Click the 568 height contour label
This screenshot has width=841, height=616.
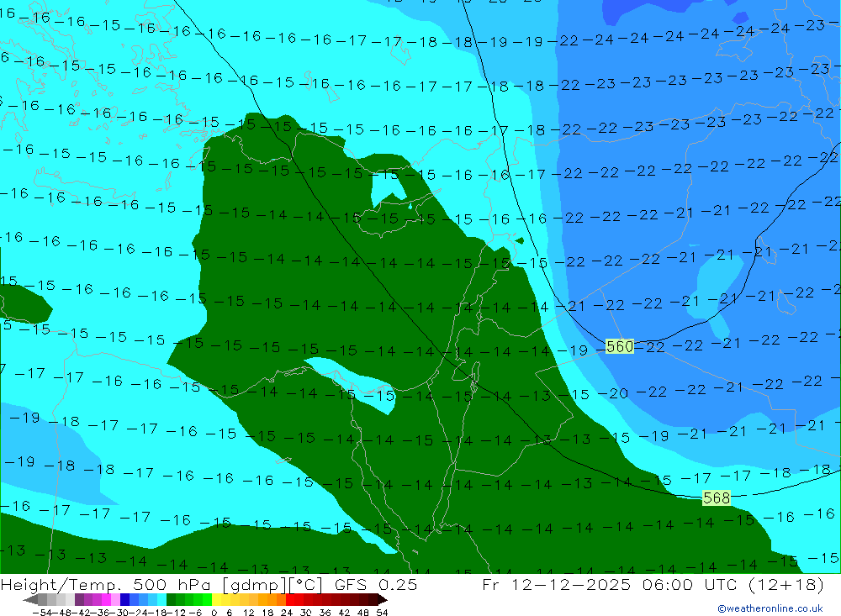(x=716, y=498)
